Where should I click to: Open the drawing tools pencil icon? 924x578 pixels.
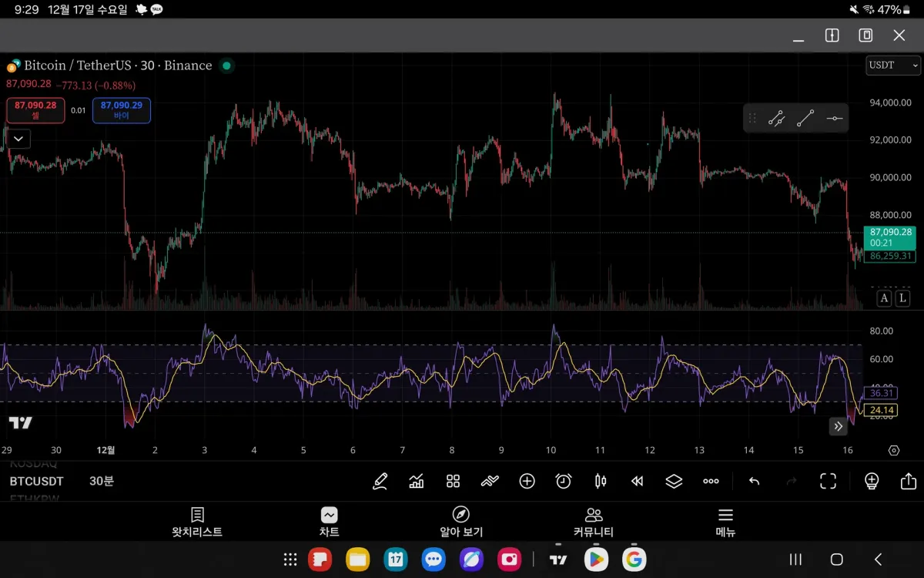click(x=380, y=482)
